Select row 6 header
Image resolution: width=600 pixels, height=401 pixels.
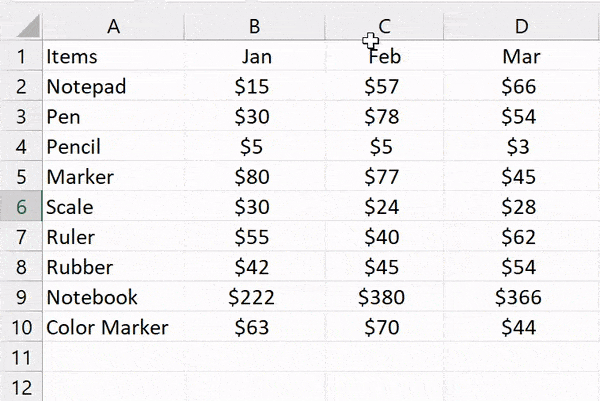21,207
